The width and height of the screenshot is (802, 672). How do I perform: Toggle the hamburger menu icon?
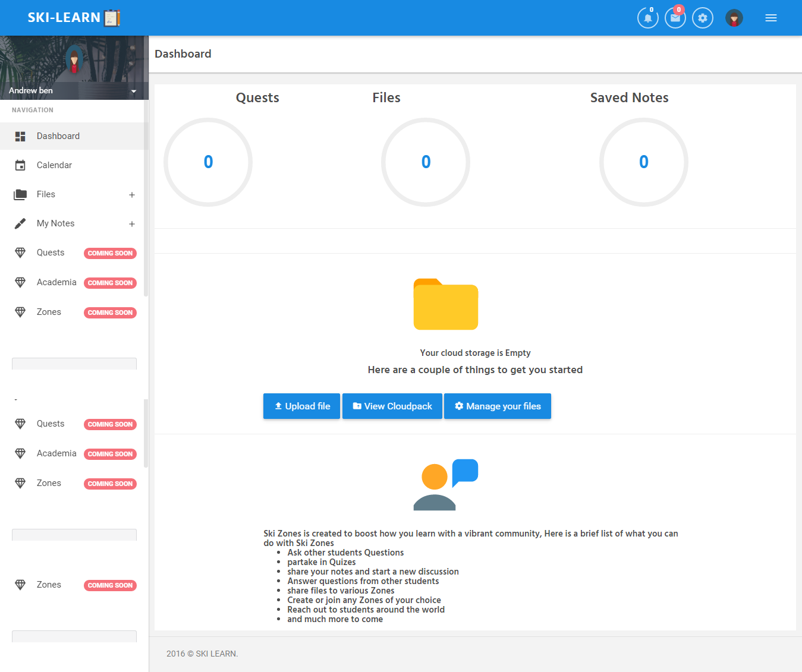(x=770, y=18)
